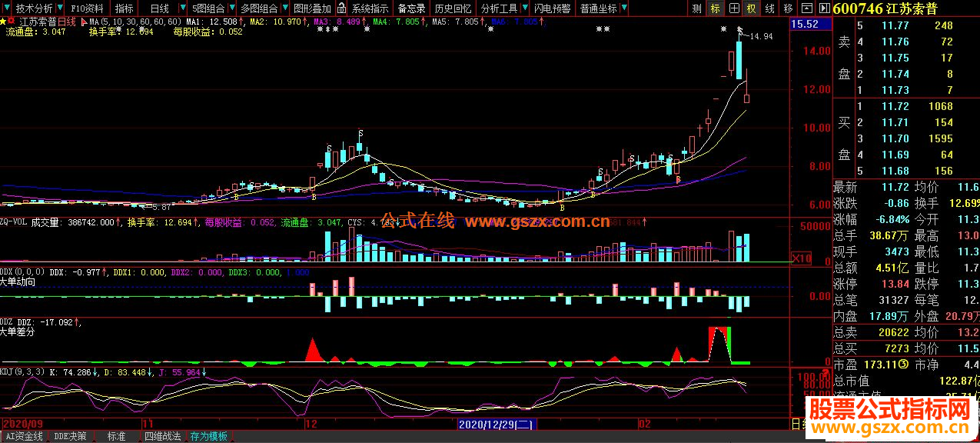Screen dimensions: 980x443
Task: Expand dropdown arrow after 技术分析
Action: click(x=61, y=8)
